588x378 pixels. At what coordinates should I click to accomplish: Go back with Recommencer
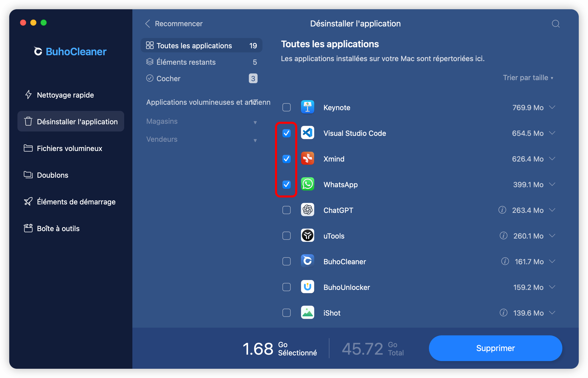pyautogui.click(x=174, y=24)
